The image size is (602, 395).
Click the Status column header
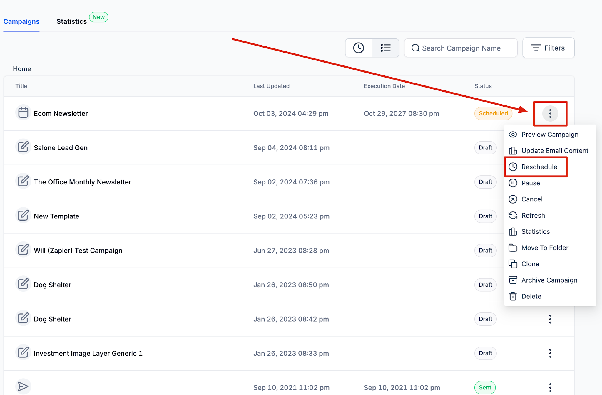click(483, 86)
